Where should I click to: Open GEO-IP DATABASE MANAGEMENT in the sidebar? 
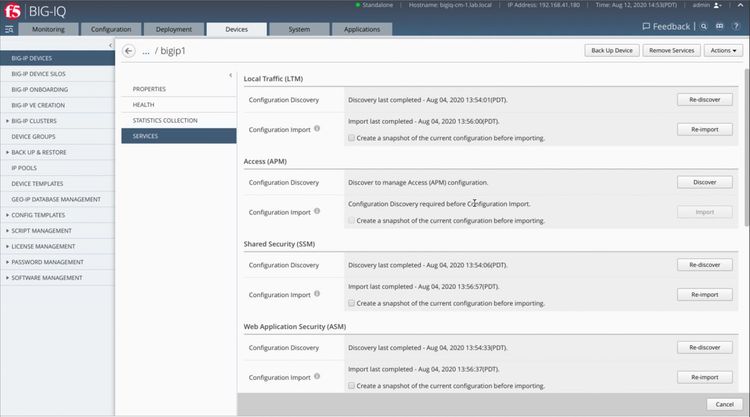pos(57,199)
